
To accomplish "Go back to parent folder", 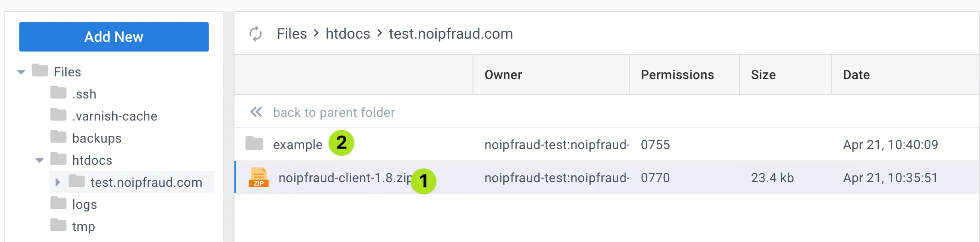I will coord(334,112).
